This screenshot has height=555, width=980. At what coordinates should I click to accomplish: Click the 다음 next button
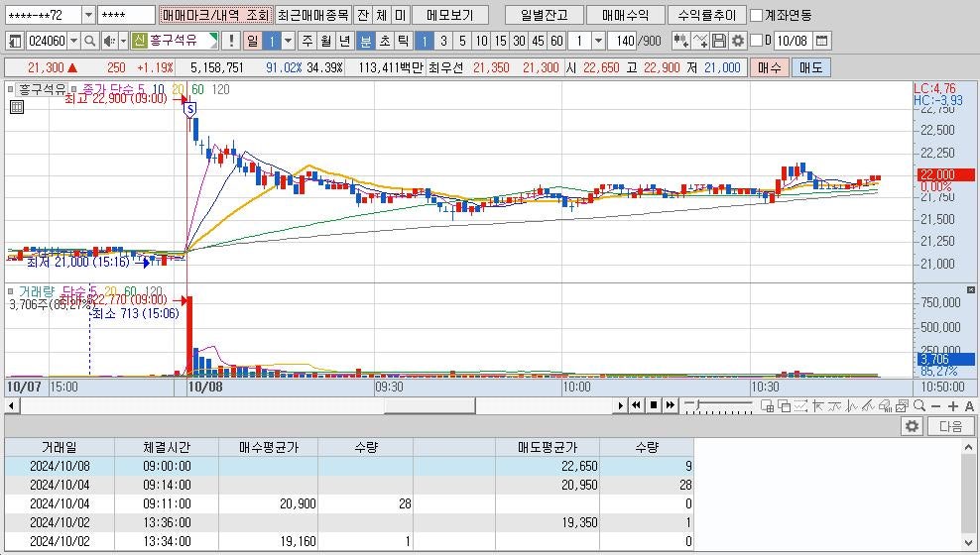tap(950, 426)
